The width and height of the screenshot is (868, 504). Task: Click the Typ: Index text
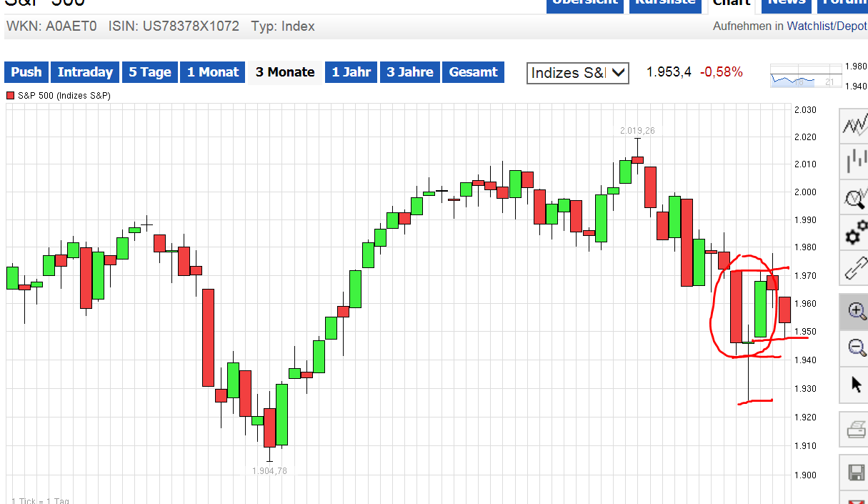point(283,26)
